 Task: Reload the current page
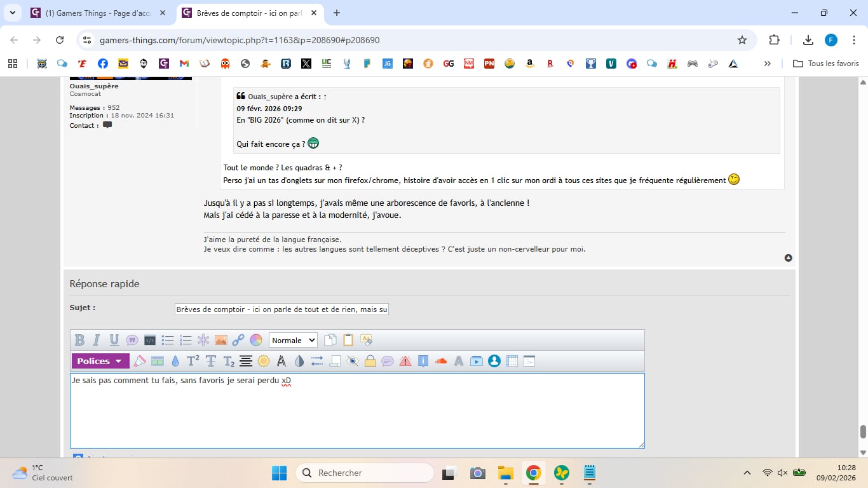coord(60,40)
